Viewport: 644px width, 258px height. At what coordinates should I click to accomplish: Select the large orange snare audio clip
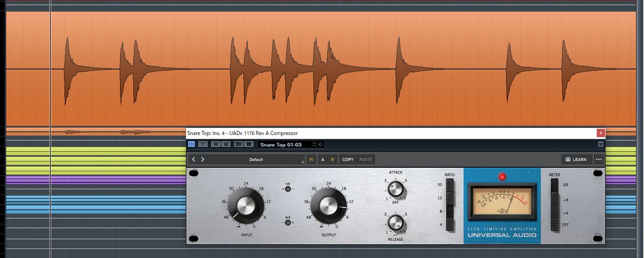click(x=322, y=69)
